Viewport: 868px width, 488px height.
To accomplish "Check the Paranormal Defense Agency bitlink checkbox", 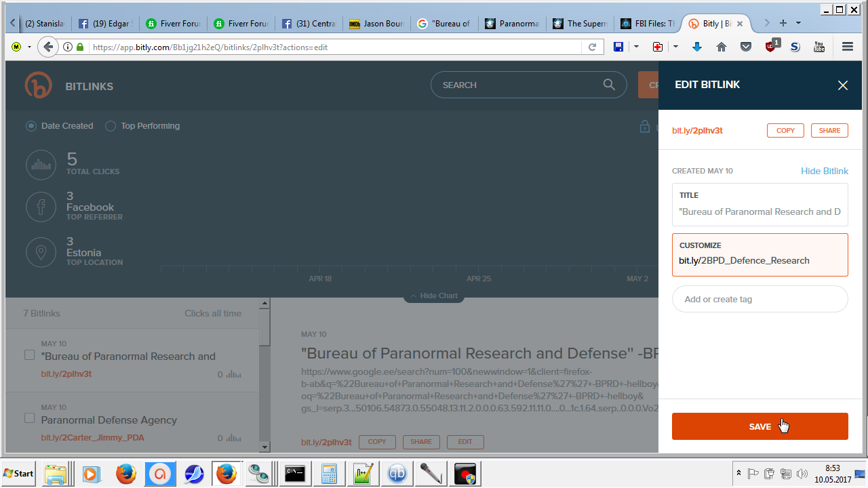I will coord(29,418).
